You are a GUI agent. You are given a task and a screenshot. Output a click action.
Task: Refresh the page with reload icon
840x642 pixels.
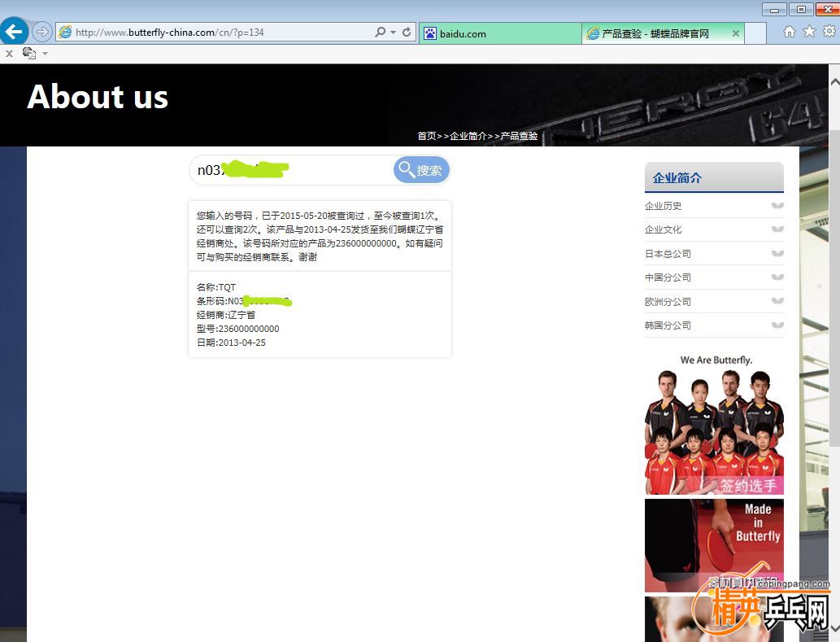407,33
